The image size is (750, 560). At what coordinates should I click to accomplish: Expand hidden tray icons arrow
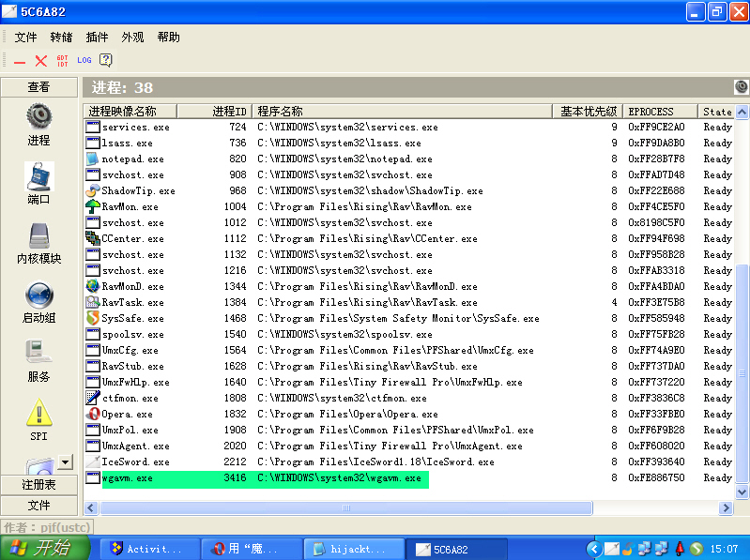[x=594, y=549]
